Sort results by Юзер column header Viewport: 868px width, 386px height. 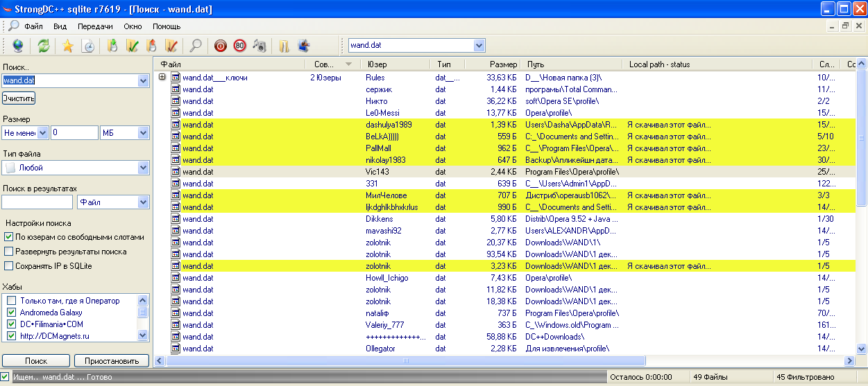coord(395,64)
